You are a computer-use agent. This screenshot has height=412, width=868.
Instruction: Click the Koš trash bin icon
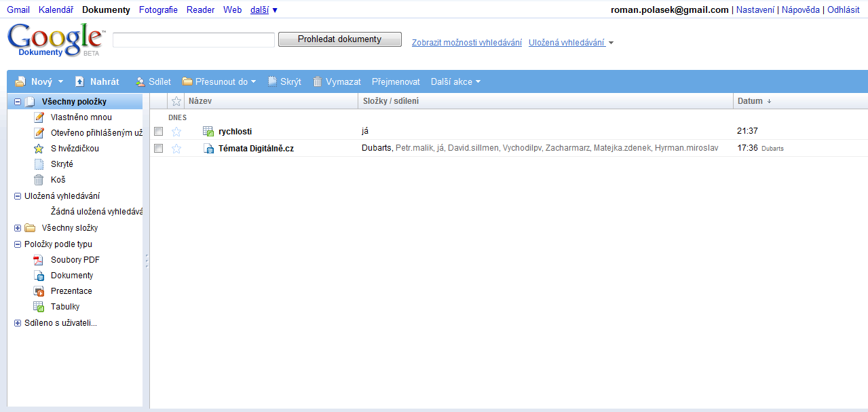coord(39,180)
